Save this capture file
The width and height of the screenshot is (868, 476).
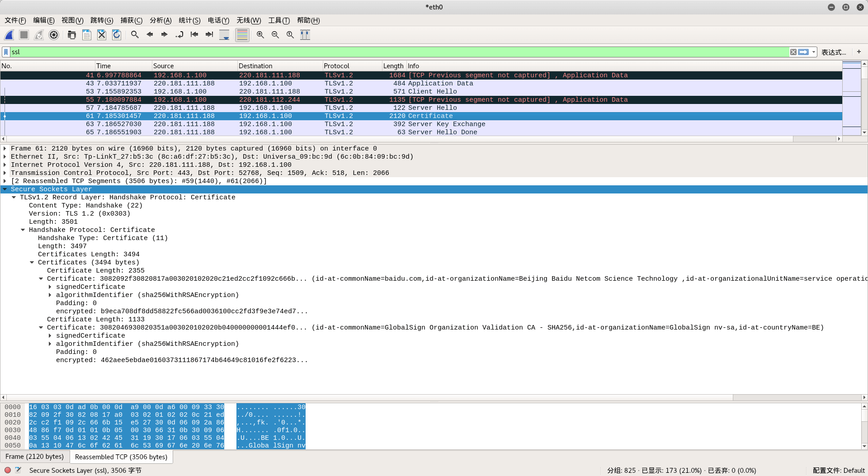point(87,35)
